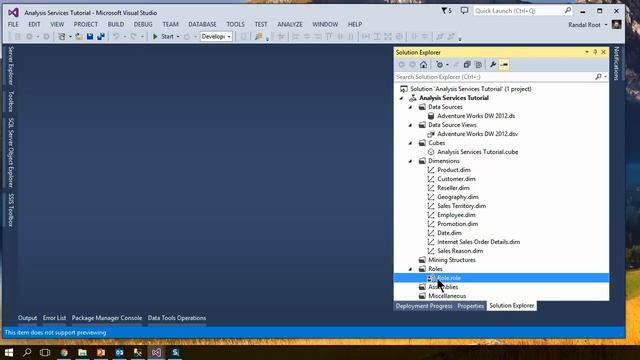This screenshot has width=640, height=360.
Task: Open the DATABASE menu
Action: [202, 24]
